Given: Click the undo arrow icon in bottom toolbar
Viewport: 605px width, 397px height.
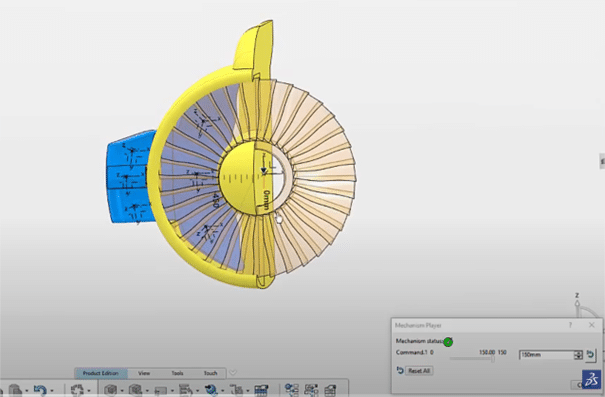Looking at the screenshot, I should coord(40,390).
